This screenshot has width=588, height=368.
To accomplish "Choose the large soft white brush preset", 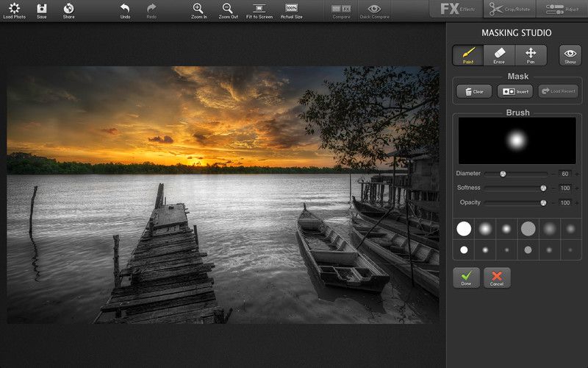I will tap(485, 229).
